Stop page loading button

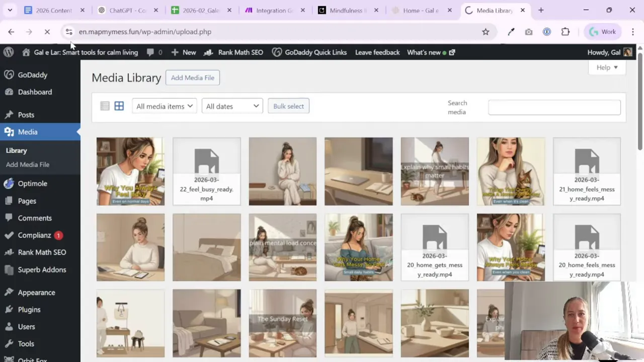(x=47, y=32)
